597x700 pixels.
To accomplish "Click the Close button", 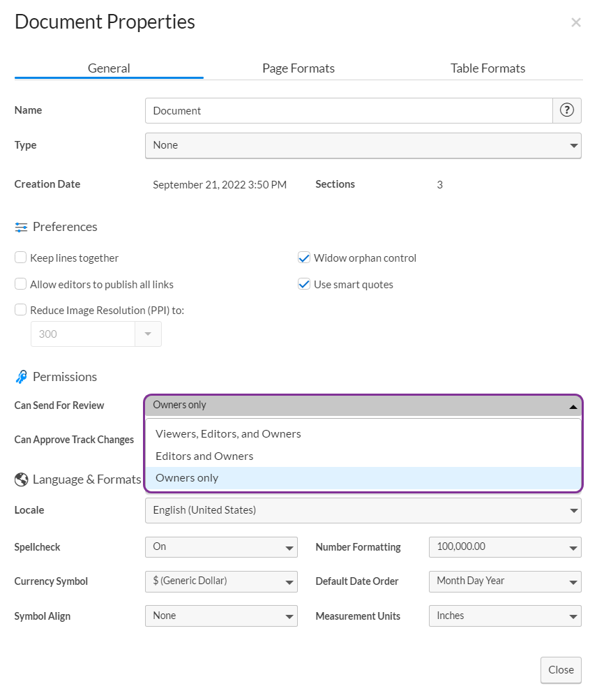I will click(x=561, y=669).
